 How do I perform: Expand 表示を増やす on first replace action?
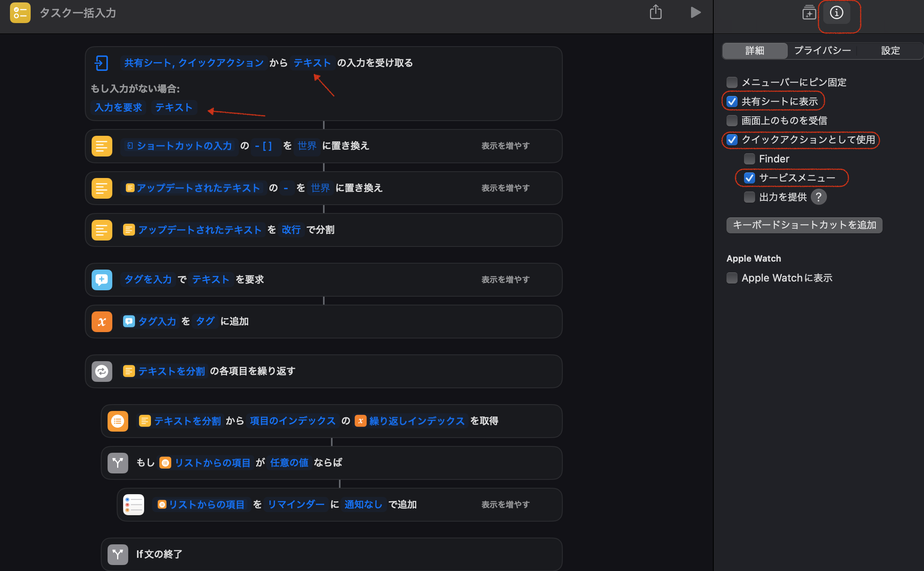click(x=505, y=146)
